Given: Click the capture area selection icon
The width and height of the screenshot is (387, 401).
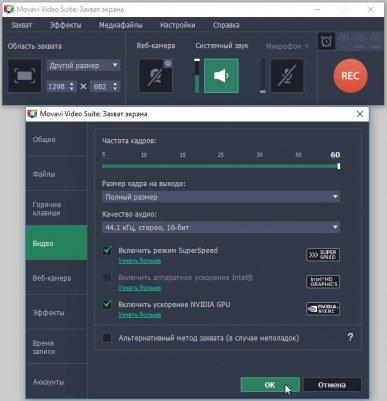Looking at the screenshot, I should 24,76.
